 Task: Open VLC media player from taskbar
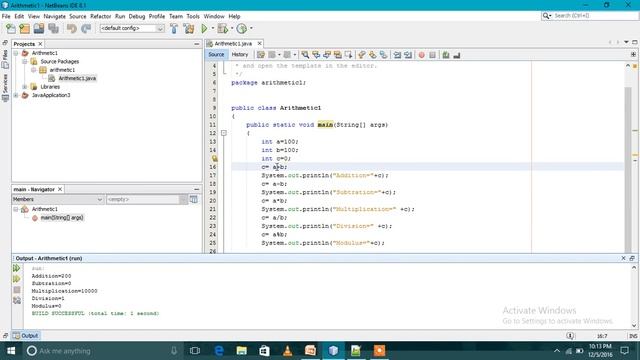[x=287, y=351]
